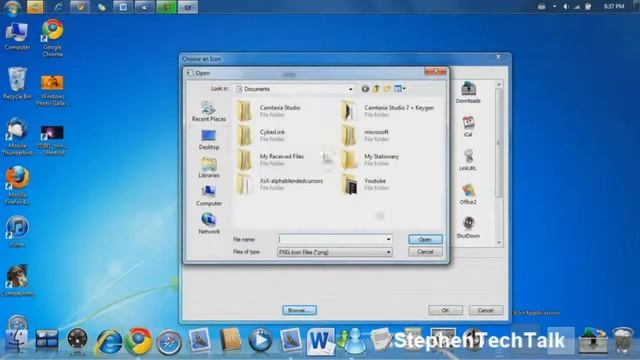Click the clock showing 8:37 PM

[x=614, y=7]
